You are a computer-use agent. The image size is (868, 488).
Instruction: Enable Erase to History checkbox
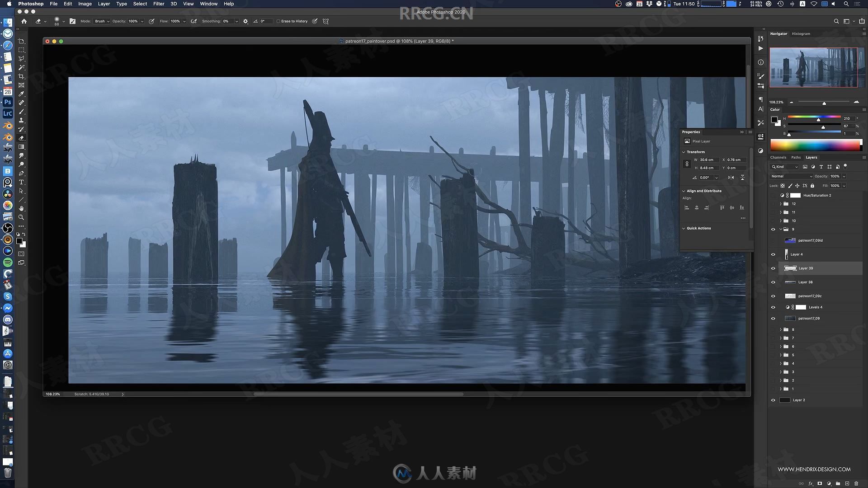pyautogui.click(x=278, y=21)
